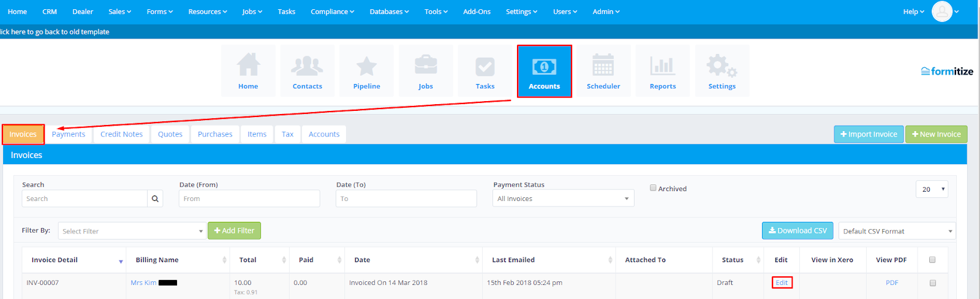Sort by Invoice Detail column arrow

(x=121, y=261)
